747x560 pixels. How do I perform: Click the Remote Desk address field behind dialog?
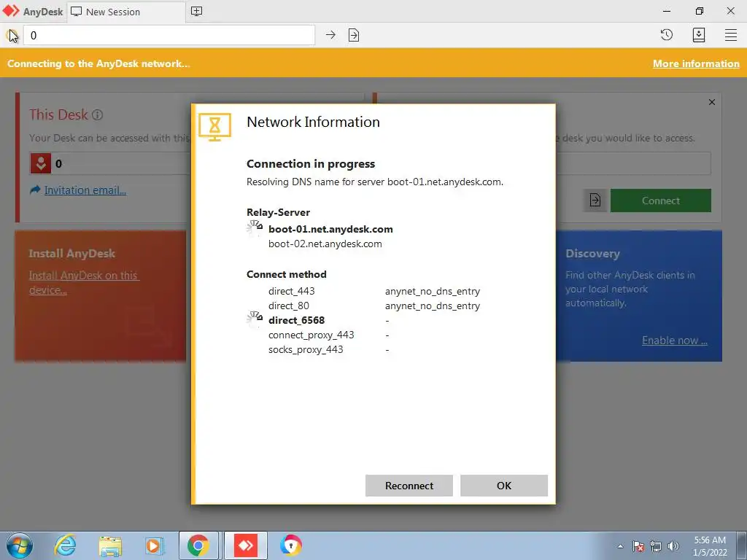click(633, 163)
